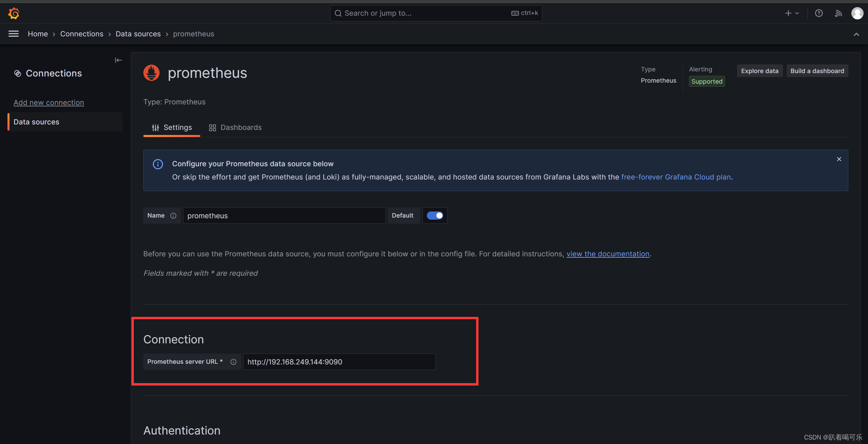Click the info icon beside Name

pos(173,216)
